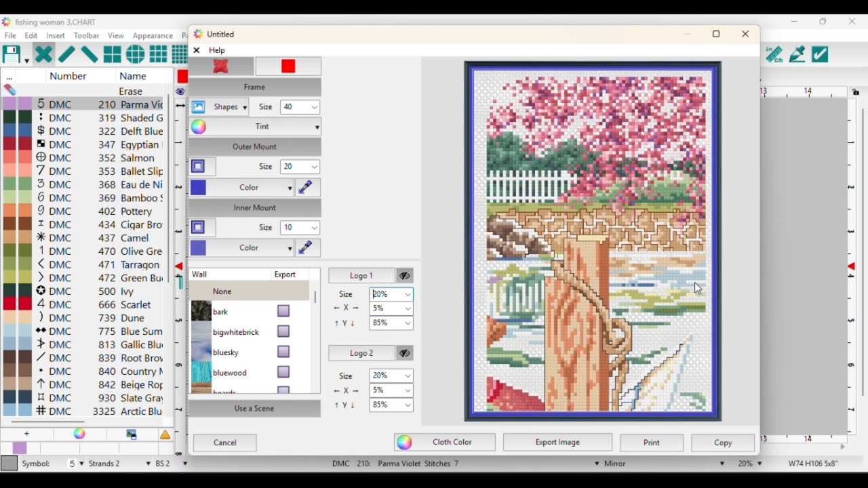Expand the Tint dropdown arrow

click(x=317, y=127)
